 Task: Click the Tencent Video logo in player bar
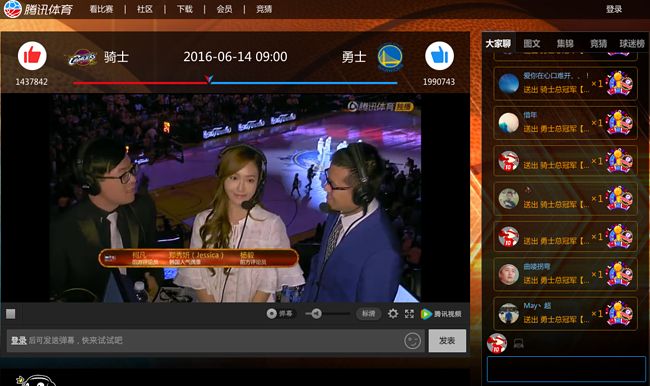pos(441,314)
